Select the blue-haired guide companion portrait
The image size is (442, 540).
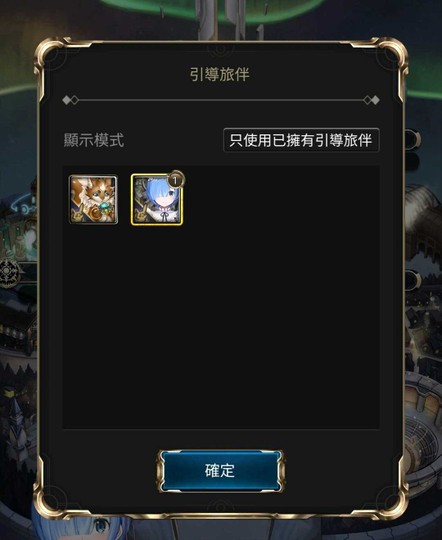pos(157,200)
